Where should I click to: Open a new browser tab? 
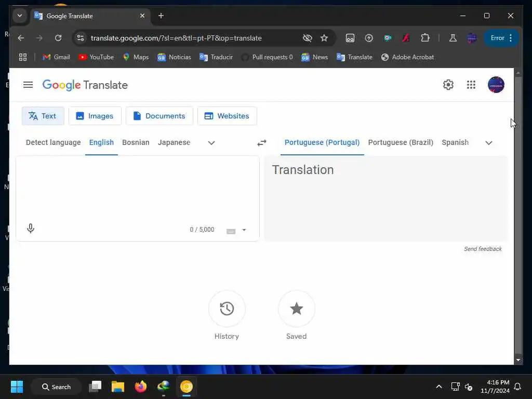(161, 16)
